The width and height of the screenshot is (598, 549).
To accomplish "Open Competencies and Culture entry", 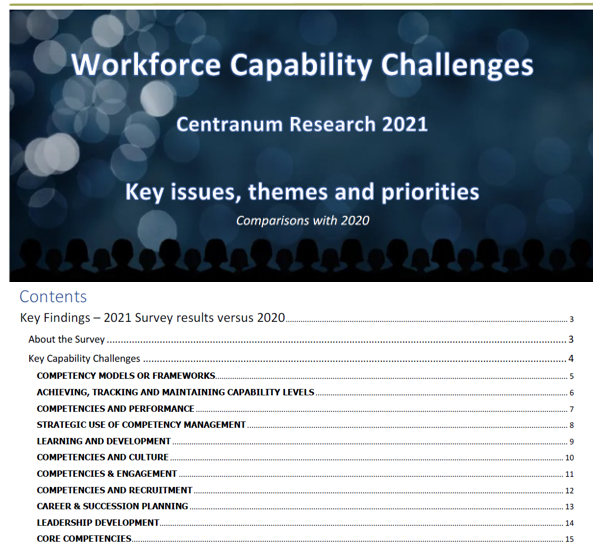I will 305,457.
